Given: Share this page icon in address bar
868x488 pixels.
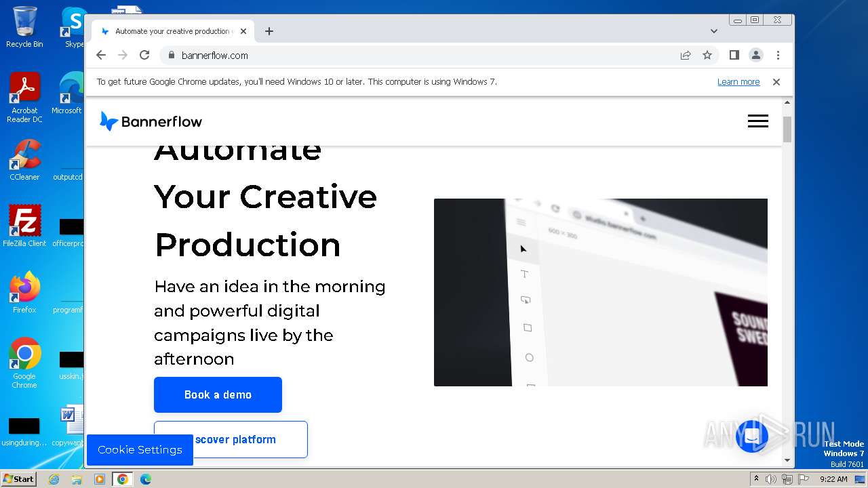Looking at the screenshot, I should pos(686,56).
